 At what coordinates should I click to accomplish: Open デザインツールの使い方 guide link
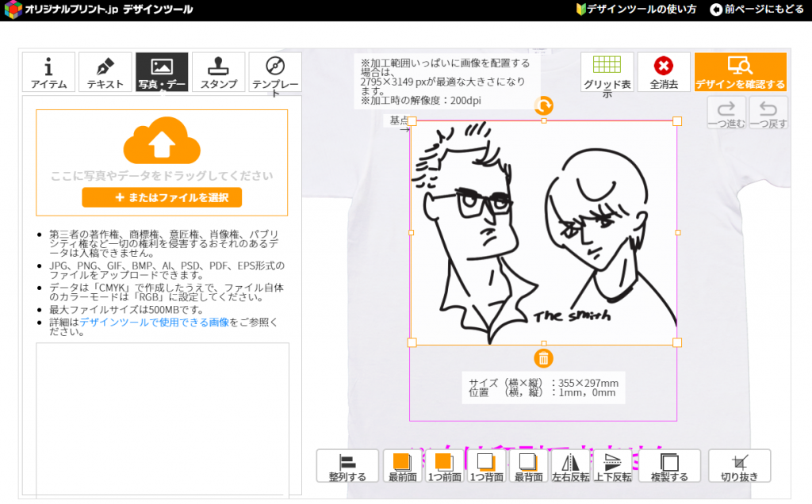[x=637, y=10]
